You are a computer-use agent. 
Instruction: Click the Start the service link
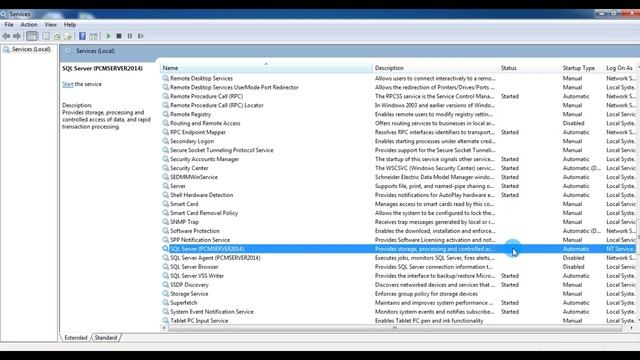click(x=68, y=84)
